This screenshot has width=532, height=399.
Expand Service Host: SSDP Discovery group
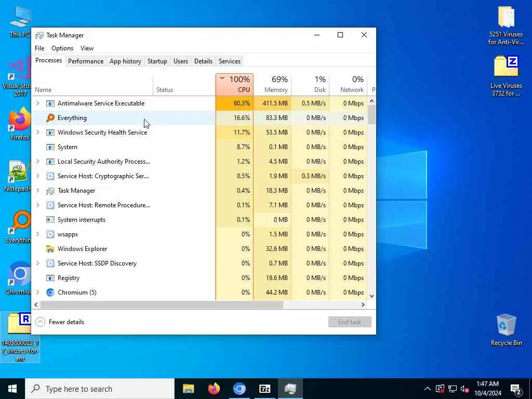click(x=38, y=263)
